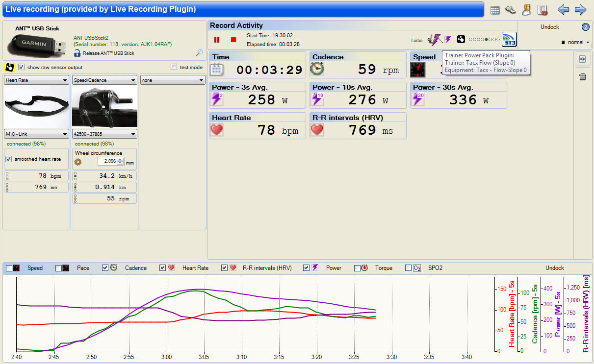Increase wheel circumference with up stepper
594x364 pixels.
[120, 159]
